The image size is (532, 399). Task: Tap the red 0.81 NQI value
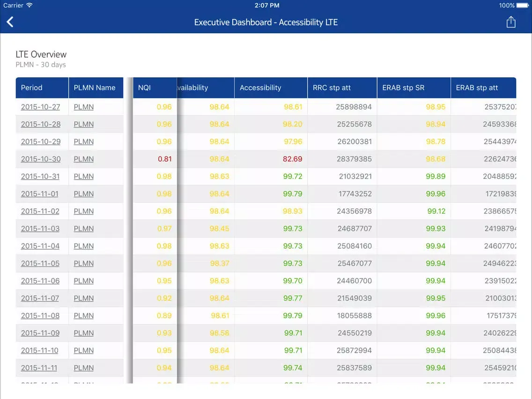(164, 159)
